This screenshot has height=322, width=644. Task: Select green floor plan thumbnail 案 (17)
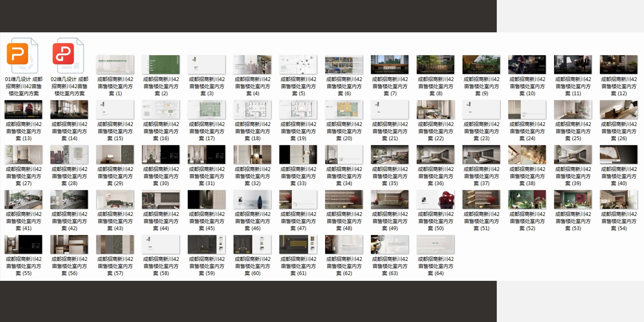[x=207, y=109]
